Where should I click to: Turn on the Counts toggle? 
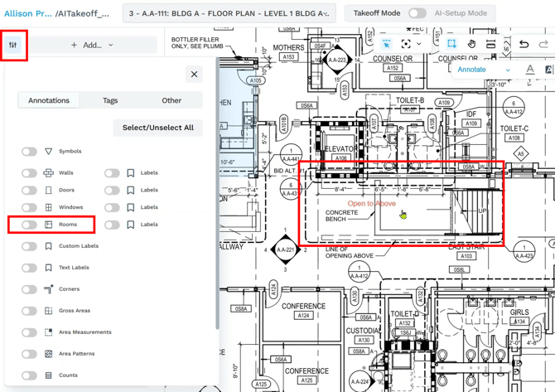(29, 375)
